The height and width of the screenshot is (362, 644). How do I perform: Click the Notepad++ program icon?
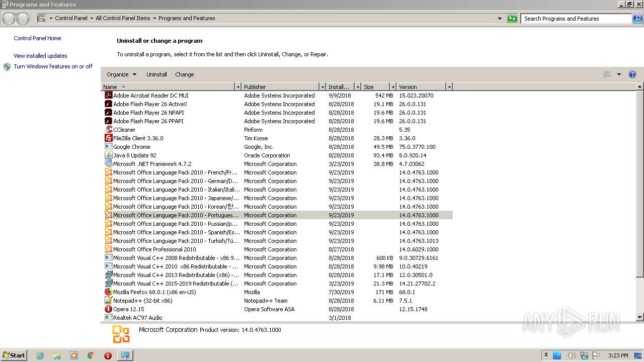pyautogui.click(x=108, y=300)
